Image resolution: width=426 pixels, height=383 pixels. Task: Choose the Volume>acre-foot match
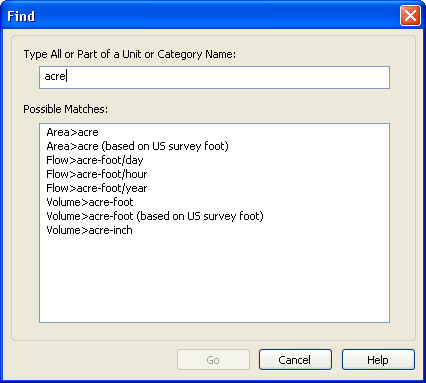(90, 202)
